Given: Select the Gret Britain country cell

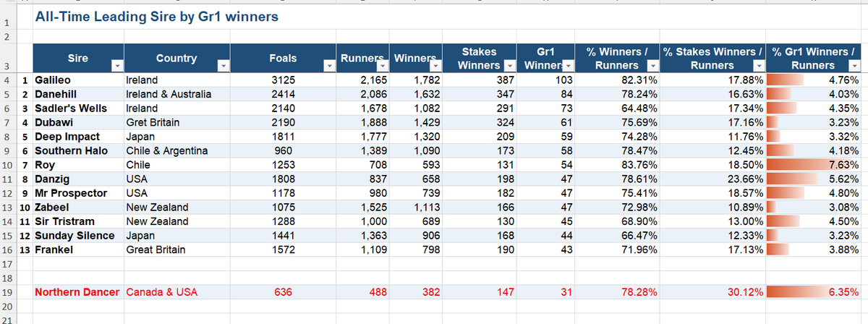Looking at the screenshot, I should click(177, 122).
